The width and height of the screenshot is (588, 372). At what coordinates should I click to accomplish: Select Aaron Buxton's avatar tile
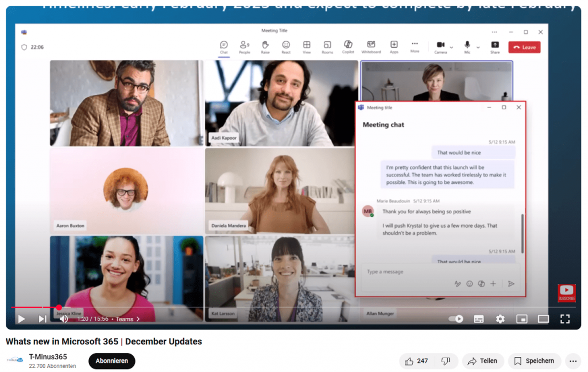pos(127,191)
